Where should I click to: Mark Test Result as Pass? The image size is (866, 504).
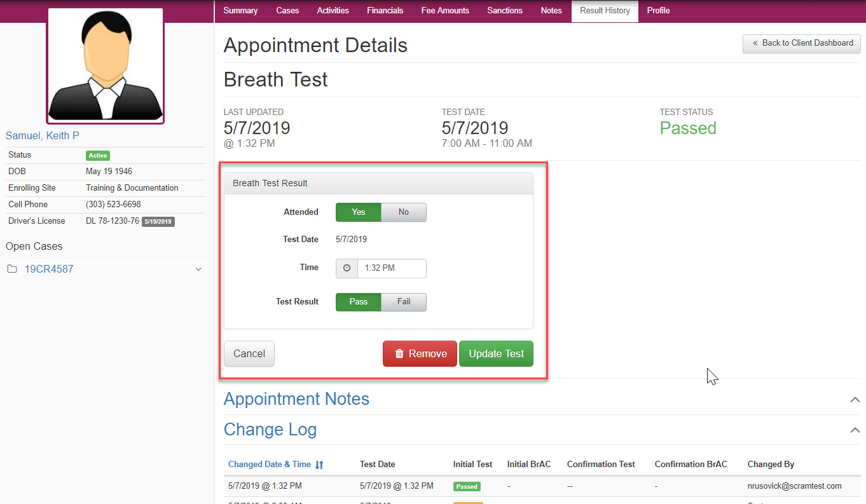click(x=358, y=302)
